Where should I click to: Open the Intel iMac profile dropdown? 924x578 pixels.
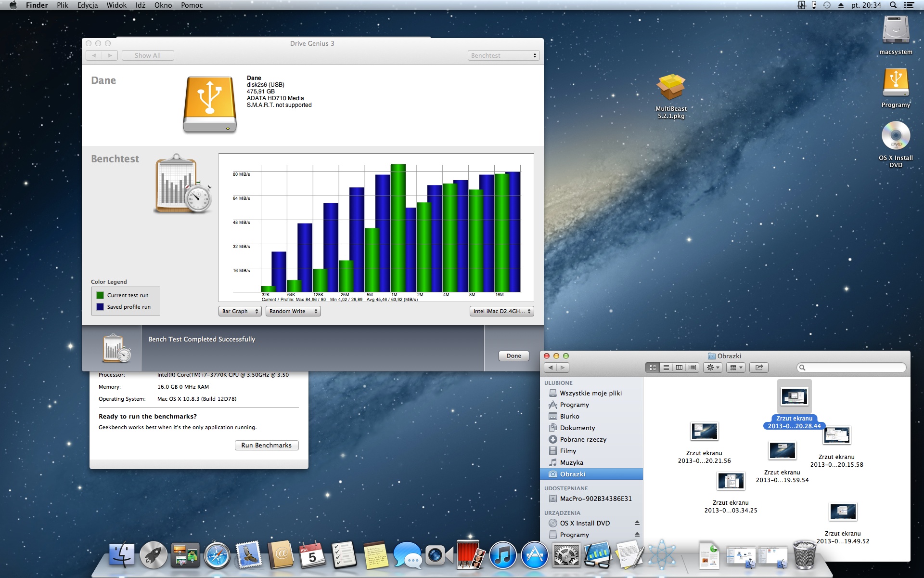501,311
